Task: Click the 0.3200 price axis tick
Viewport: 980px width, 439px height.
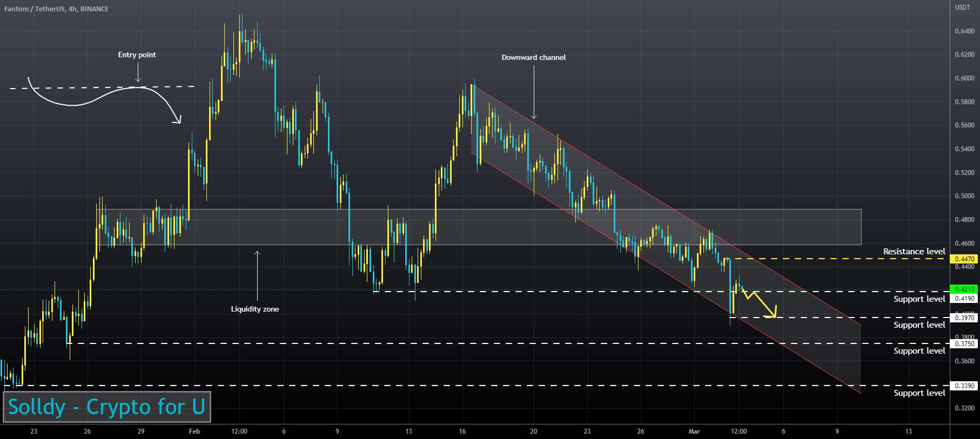Action: pyautogui.click(x=964, y=408)
